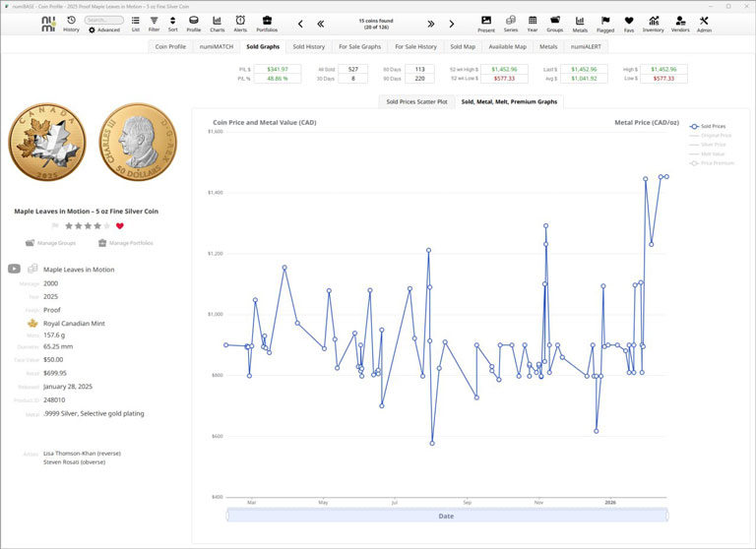This screenshot has width=756, height=549.
Task: Click Royal Canadian Mint maple leaf icon
Action: (x=32, y=323)
